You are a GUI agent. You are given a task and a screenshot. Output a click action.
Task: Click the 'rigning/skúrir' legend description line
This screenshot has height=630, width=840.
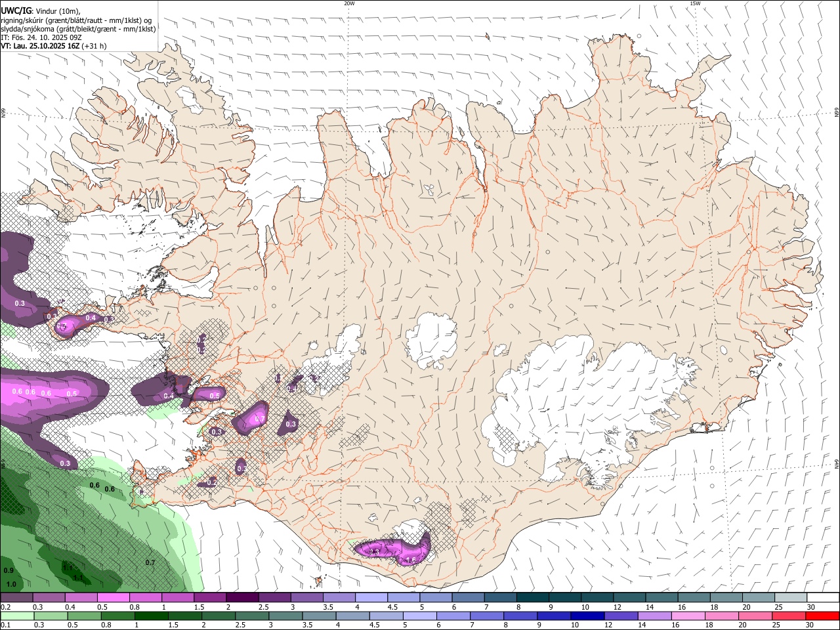76,20
